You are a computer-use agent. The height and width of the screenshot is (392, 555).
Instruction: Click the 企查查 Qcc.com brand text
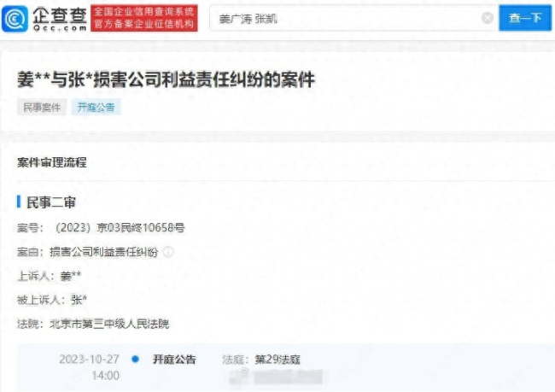[60, 19]
